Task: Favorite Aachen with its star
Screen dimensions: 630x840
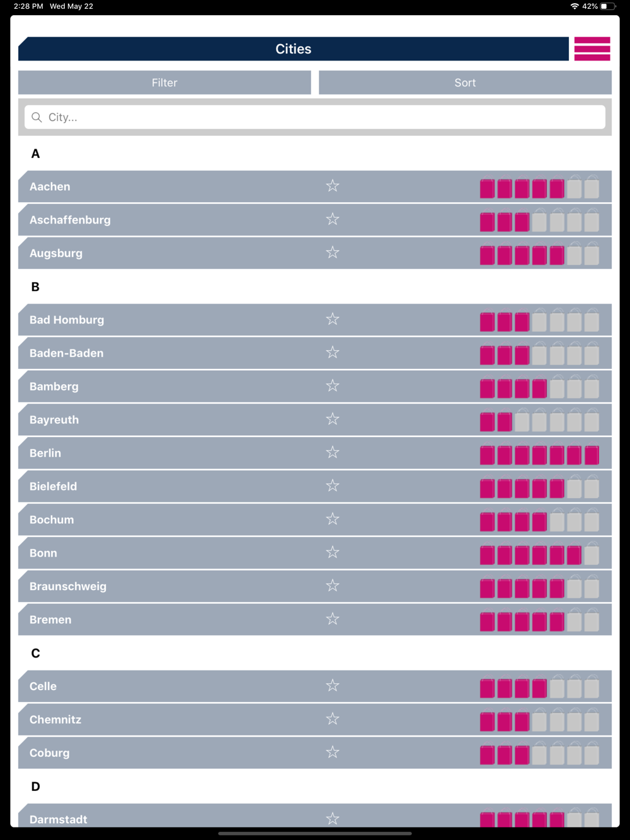Action: click(x=333, y=186)
